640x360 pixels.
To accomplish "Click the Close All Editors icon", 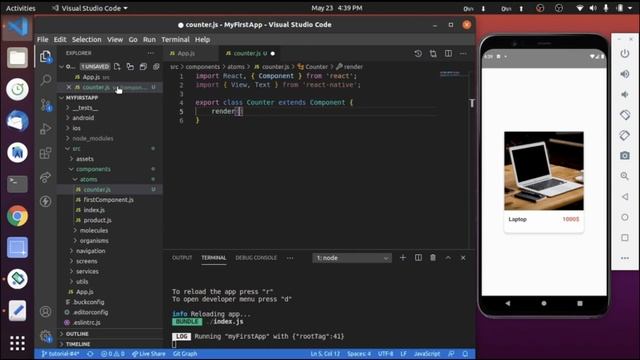I will [156, 67].
